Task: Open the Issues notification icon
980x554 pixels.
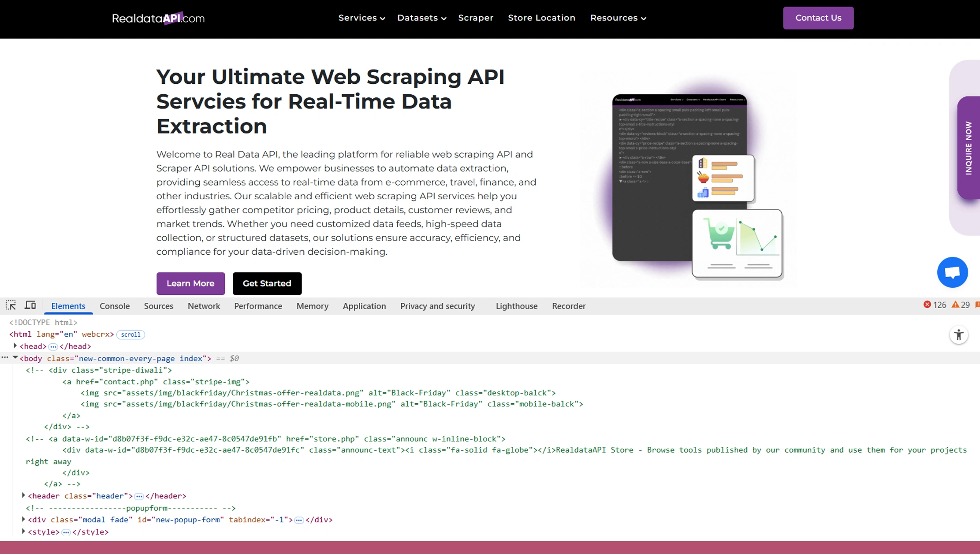Action: (x=977, y=305)
